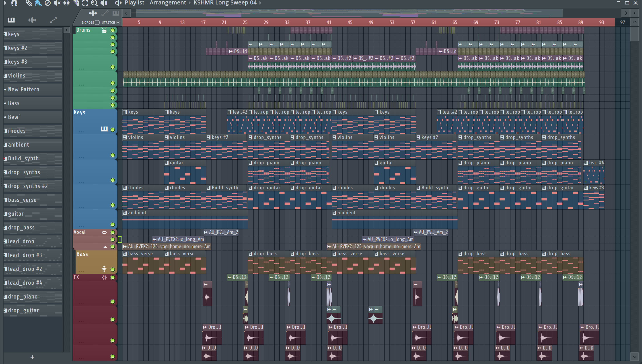Viewport: 642px width, 364px height.
Task: Click the speaker icon before Playlist title
Action: 118,3
